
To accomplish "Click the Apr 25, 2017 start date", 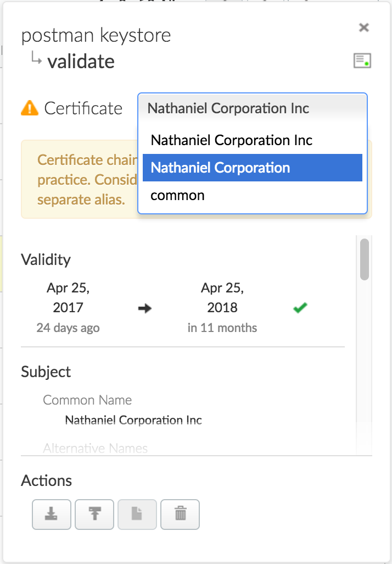I will click(68, 297).
